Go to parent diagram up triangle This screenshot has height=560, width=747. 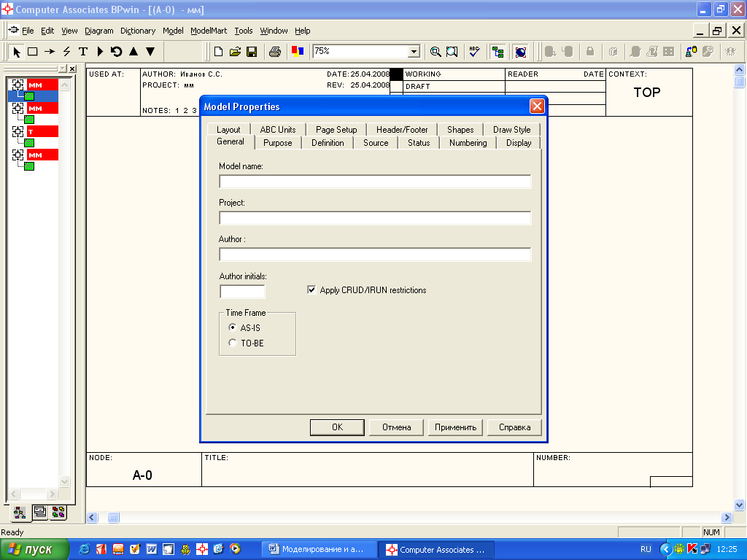[x=133, y=52]
